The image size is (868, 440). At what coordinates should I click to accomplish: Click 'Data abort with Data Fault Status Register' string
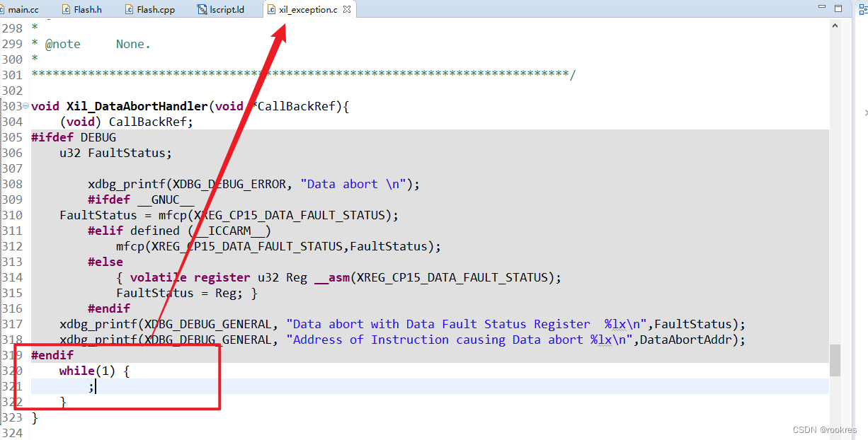tap(467, 324)
